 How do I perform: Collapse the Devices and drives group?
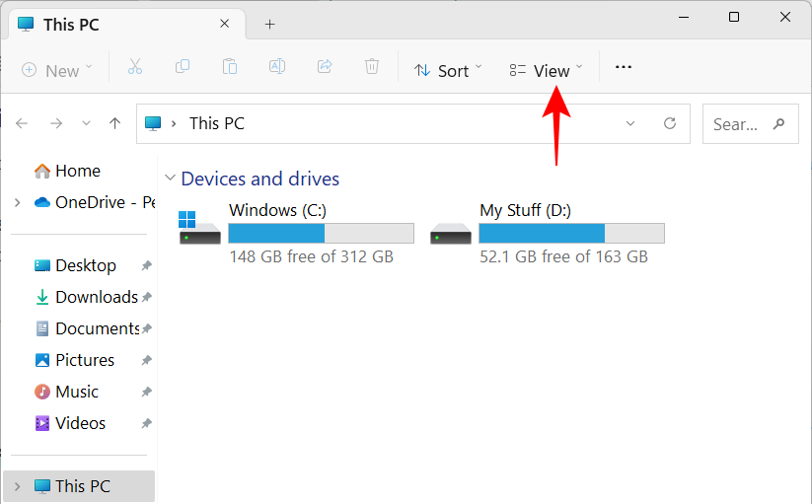tap(170, 178)
